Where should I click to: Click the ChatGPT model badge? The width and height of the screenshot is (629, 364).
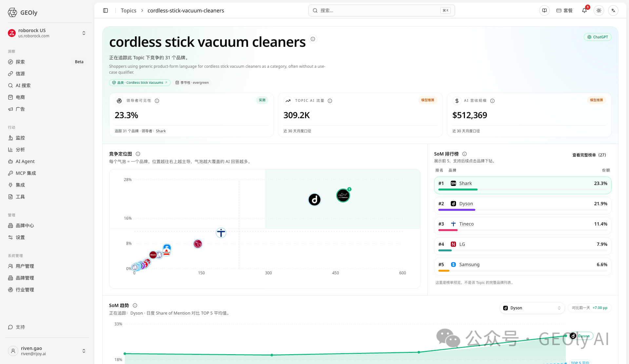pos(598,37)
